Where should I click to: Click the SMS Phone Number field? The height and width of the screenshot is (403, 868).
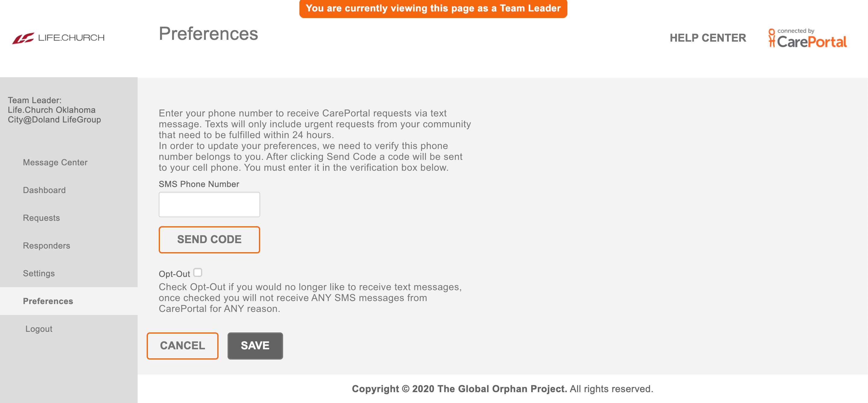209,204
